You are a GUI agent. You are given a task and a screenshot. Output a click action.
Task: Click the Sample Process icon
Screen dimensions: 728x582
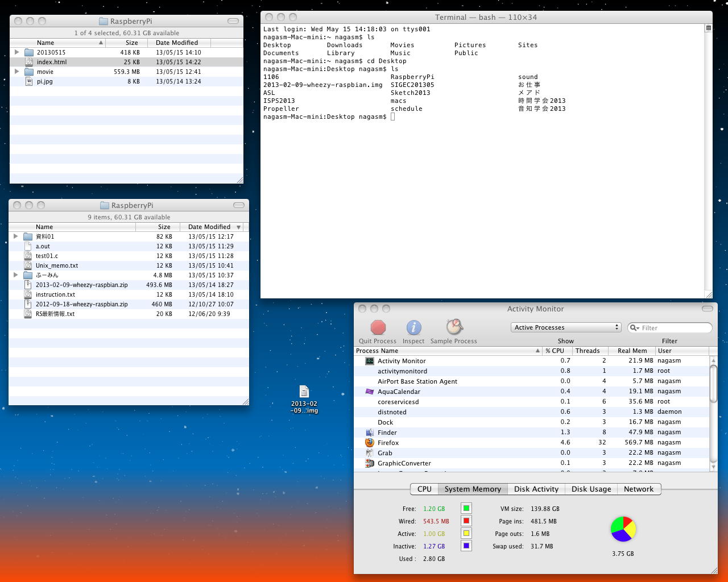[454, 327]
